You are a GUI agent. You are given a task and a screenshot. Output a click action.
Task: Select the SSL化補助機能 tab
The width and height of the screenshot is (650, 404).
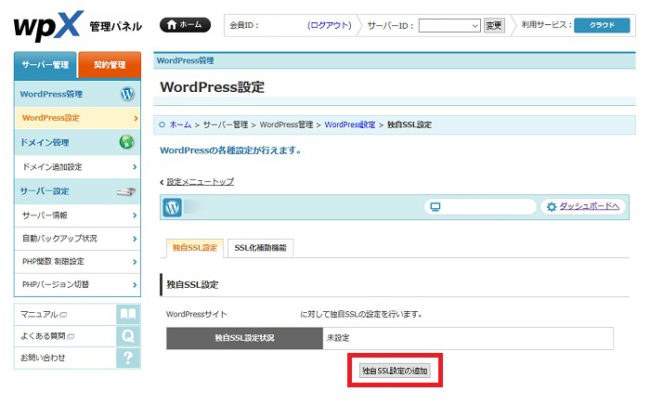(x=260, y=248)
